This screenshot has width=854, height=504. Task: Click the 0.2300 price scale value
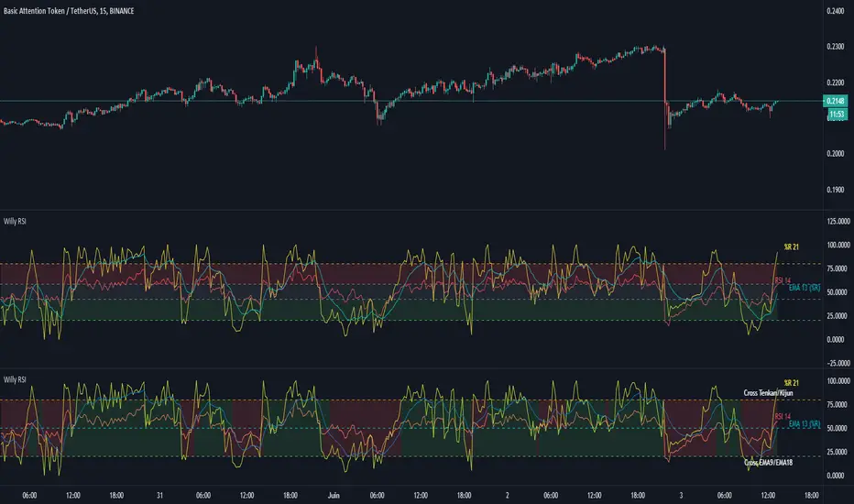pyautogui.click(x=835, y=47)
